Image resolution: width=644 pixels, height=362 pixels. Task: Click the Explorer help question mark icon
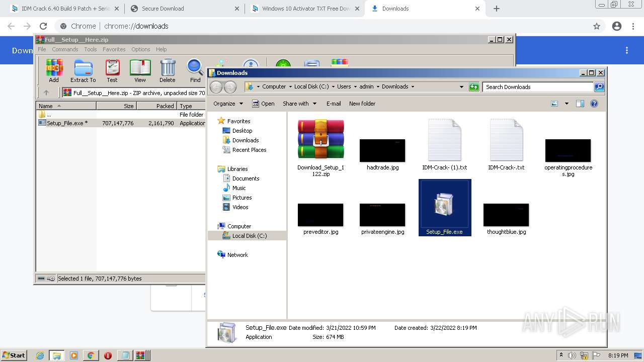click(x=594, y=104)
